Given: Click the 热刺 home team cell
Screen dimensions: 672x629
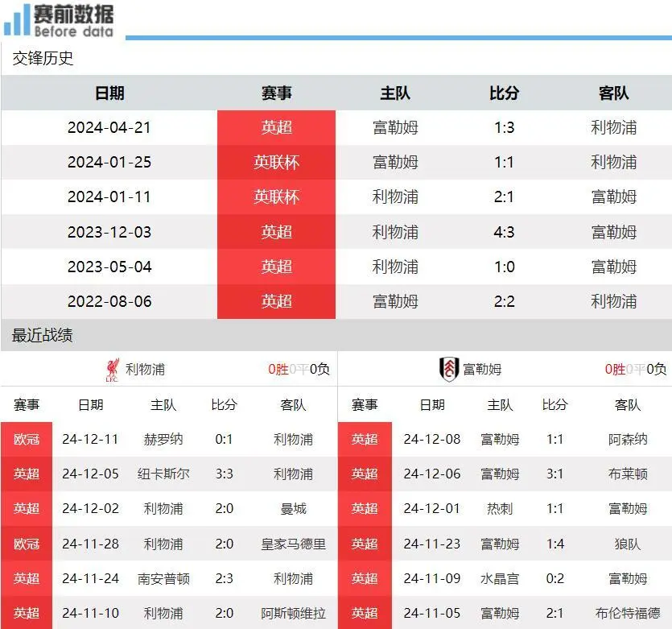Looking at the screenshot, I should [500, 508].
